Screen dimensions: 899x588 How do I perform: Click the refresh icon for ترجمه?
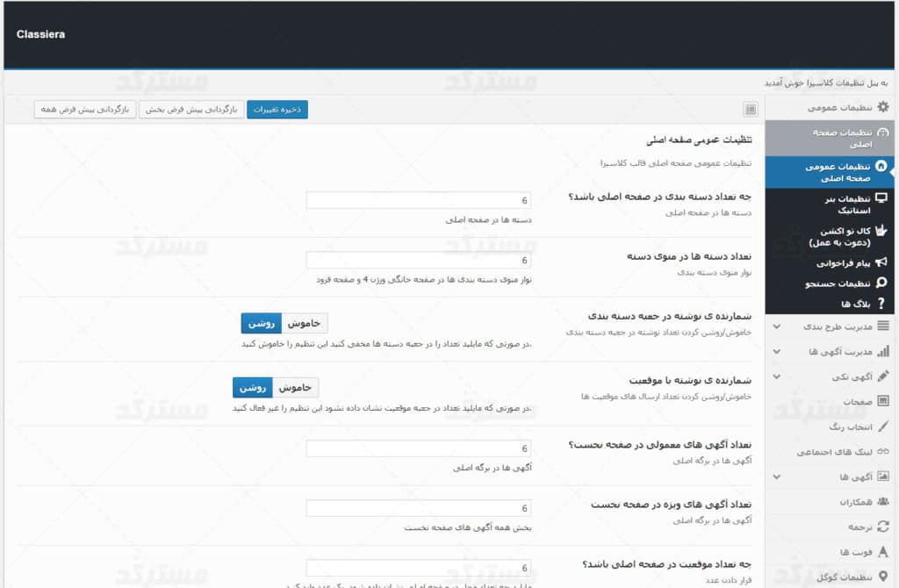tap(883, 527)
